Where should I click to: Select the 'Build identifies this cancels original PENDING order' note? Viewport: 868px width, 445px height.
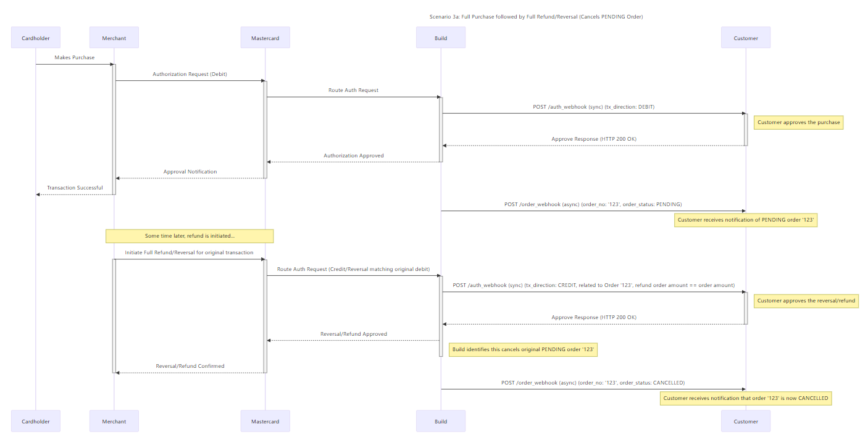point(523,349)
